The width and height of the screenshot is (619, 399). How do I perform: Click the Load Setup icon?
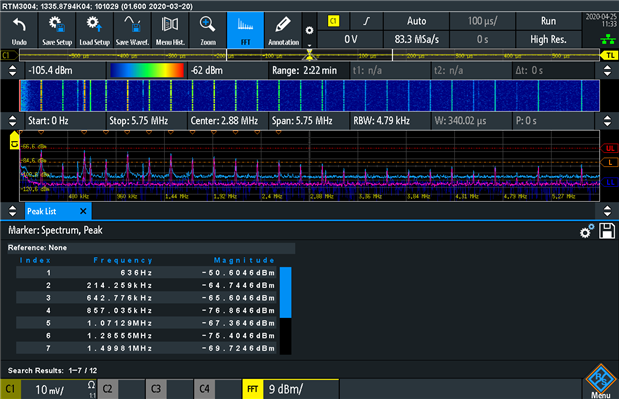pos(94,30)
